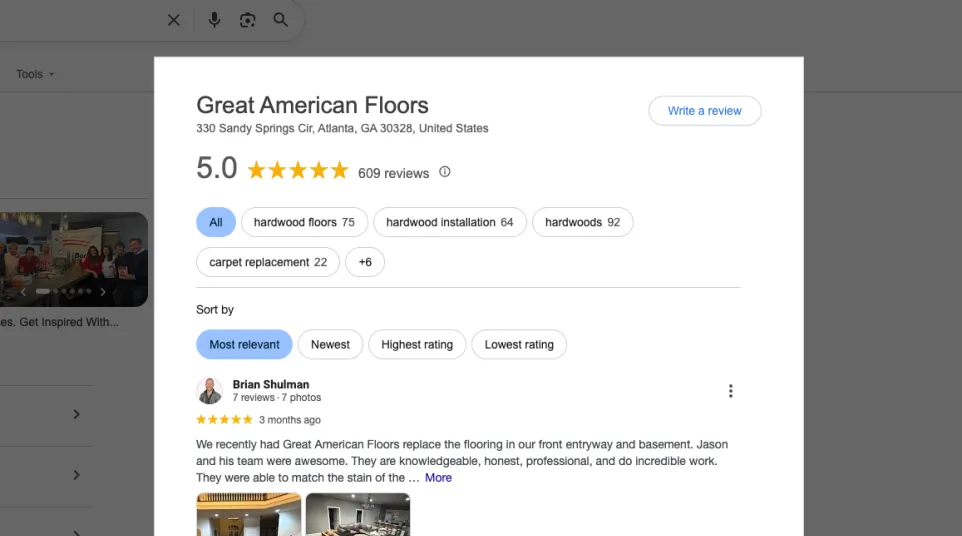The width and height of the screenshot is (962, 536).
Task: Open the second review photo of the basement
Action: click(358, 514)
